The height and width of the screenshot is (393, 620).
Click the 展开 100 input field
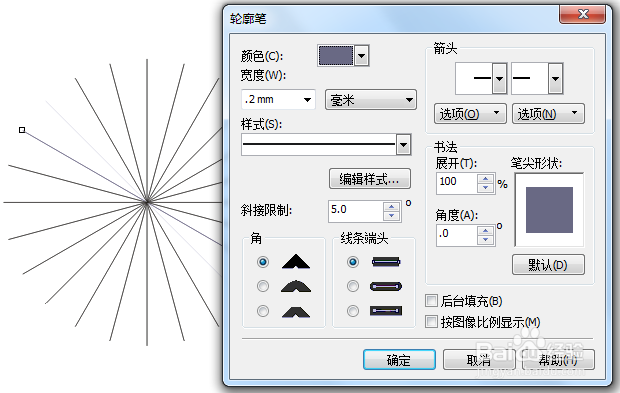pyautogui.click(x=456, y=183)
